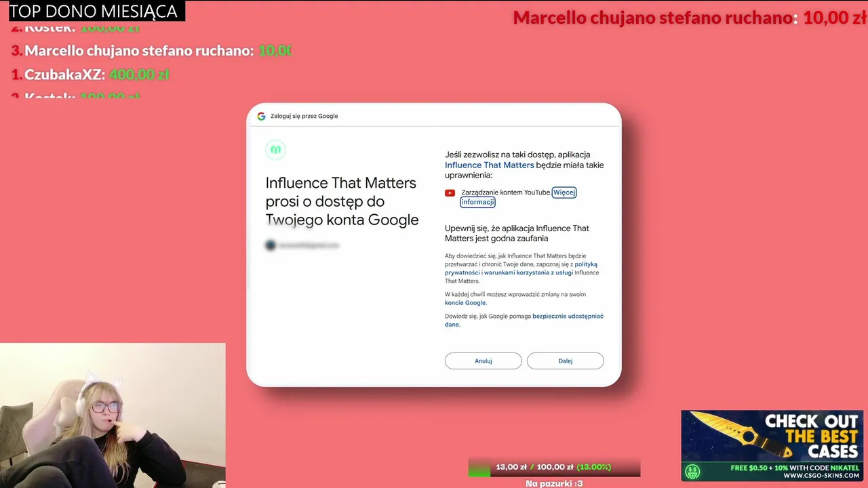Click the blurred account avatar
Viewport: 868px width, 488px height.
tap(271, 245)
